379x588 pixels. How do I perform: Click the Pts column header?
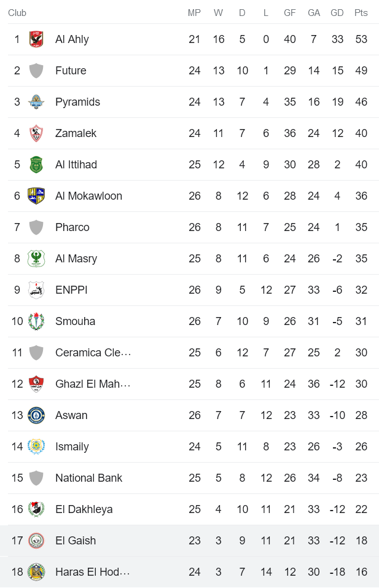coord(361,13)
